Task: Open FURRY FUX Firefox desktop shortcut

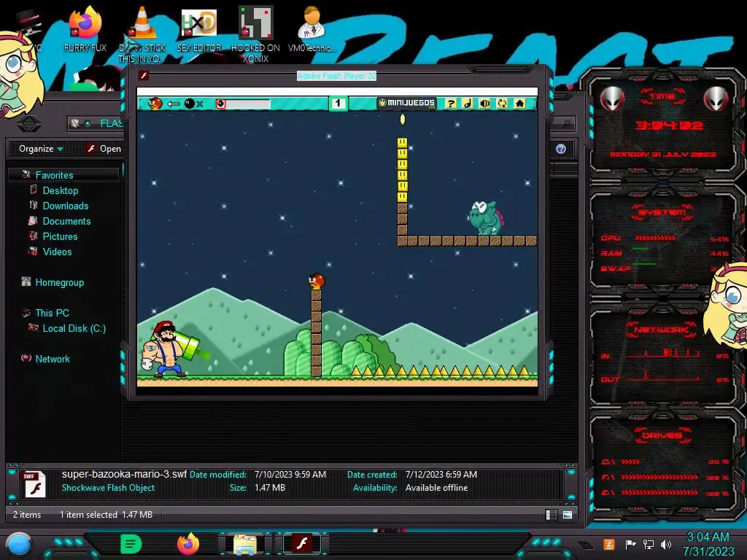Action: coord(85,28)
